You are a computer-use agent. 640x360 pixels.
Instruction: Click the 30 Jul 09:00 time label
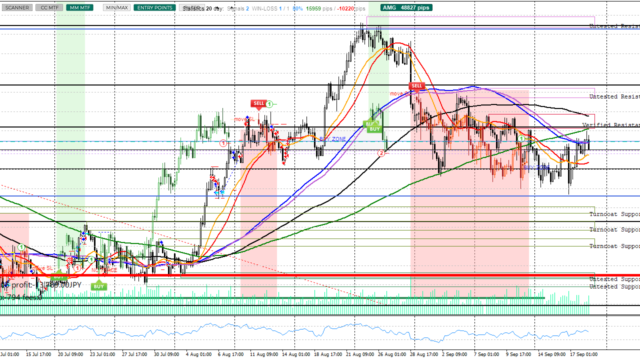tap(166, 354)
